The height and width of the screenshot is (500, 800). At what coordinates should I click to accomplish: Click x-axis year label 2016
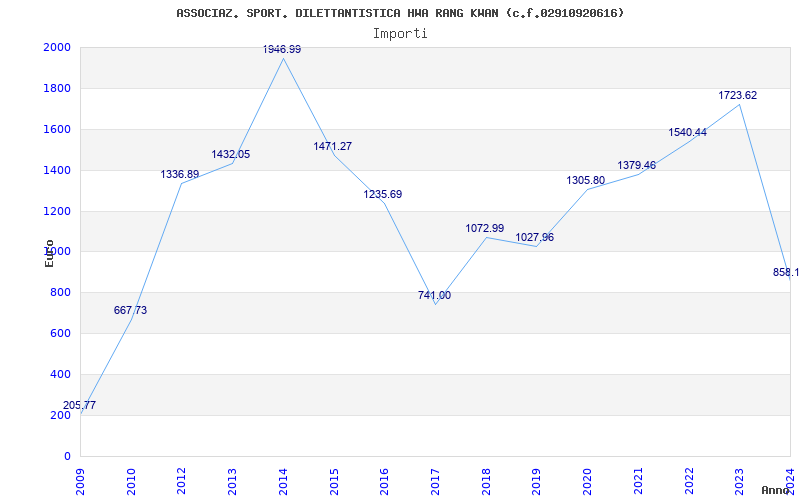384,482
